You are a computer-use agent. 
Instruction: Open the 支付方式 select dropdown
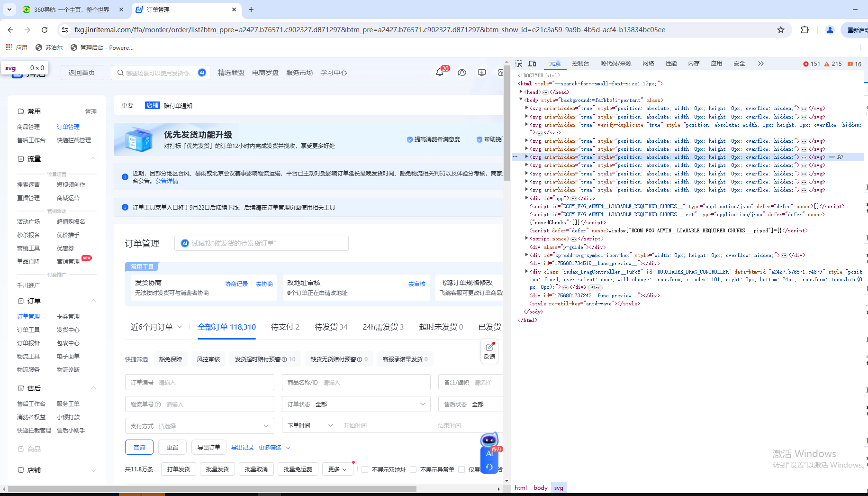(199, 426)
